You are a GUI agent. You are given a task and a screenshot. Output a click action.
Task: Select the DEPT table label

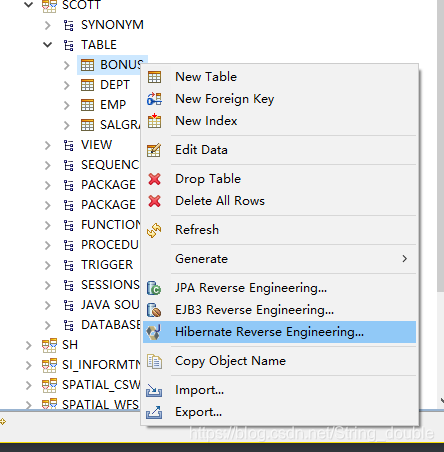[x=115, y=85]
